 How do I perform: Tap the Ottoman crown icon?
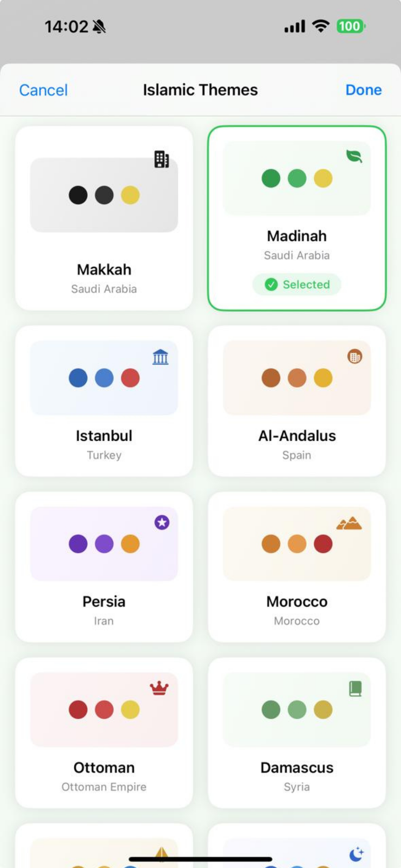click(159, 688)
